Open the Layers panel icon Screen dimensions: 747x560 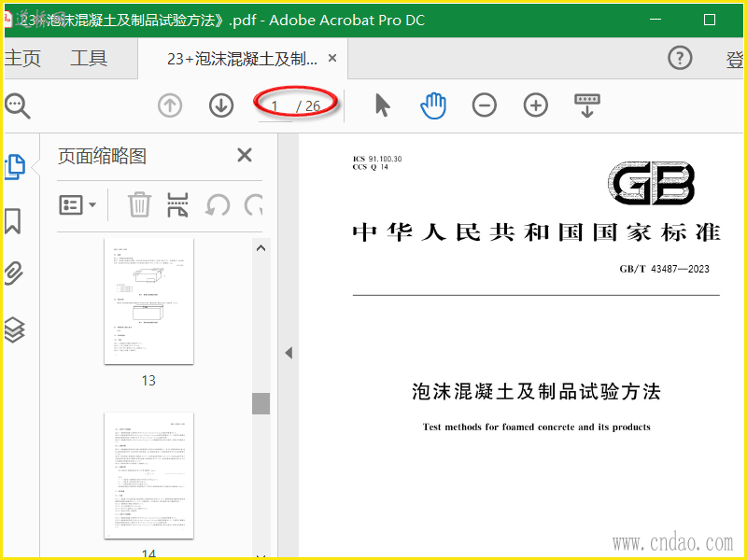pos(14,329)
